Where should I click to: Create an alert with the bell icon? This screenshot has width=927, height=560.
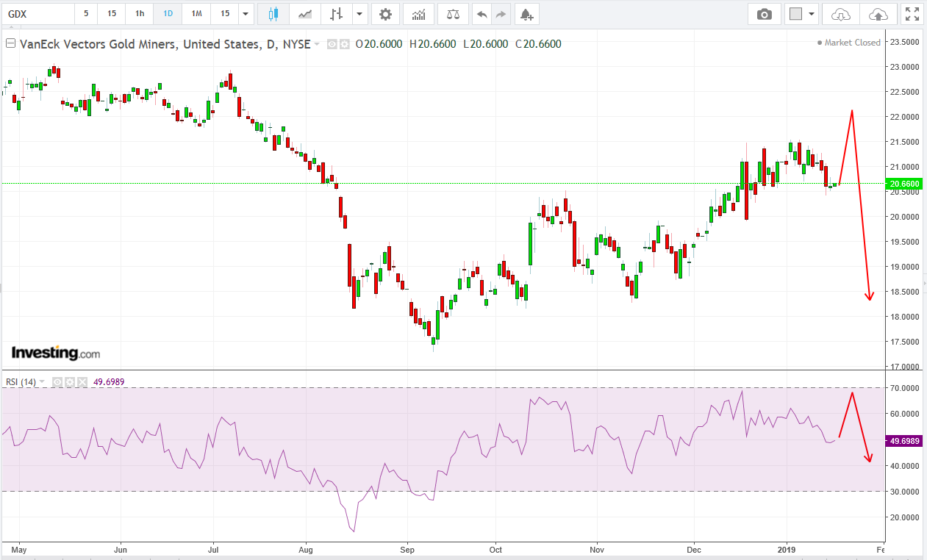point(526,14)
